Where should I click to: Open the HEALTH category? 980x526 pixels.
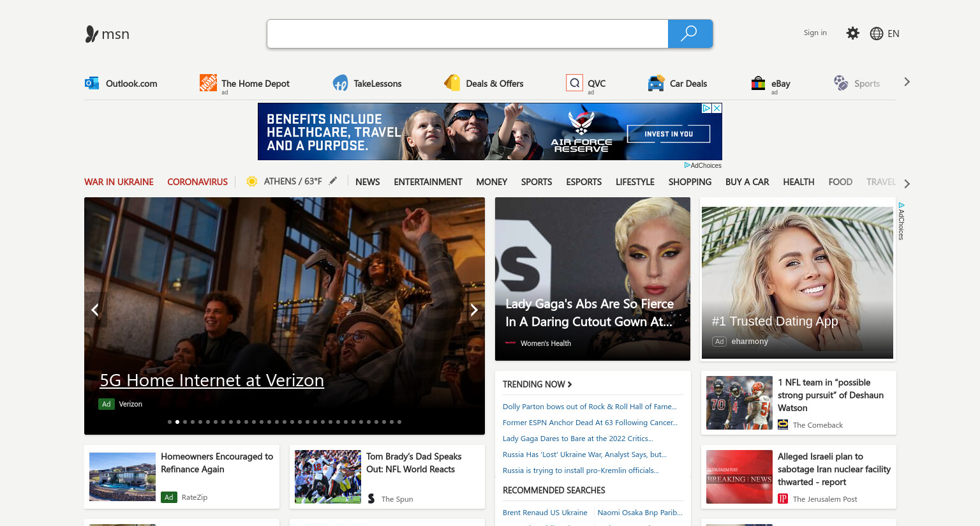pos(799,182)
